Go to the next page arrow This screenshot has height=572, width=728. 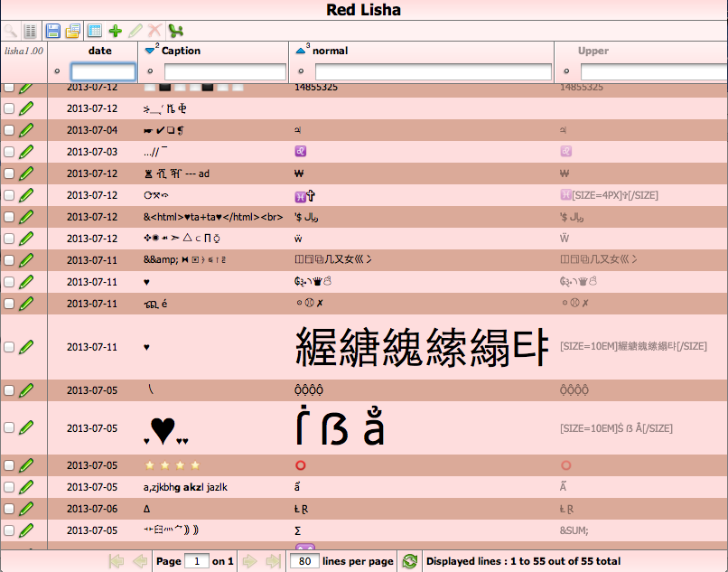(249, 560)
